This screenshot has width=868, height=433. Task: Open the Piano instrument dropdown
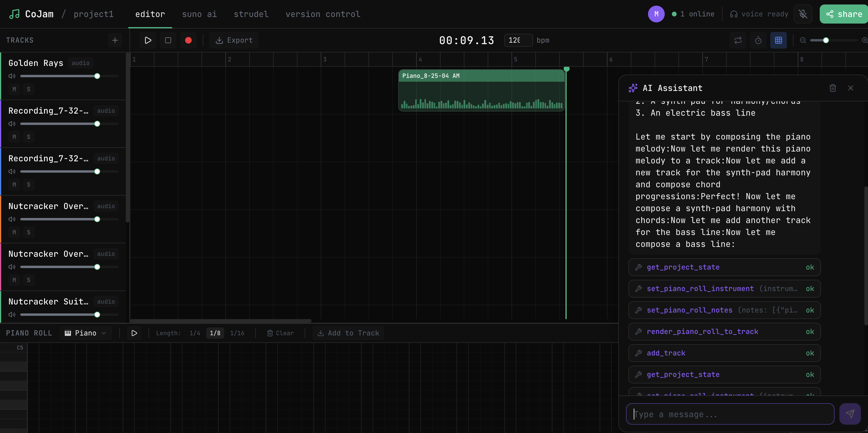coord(86,333)
